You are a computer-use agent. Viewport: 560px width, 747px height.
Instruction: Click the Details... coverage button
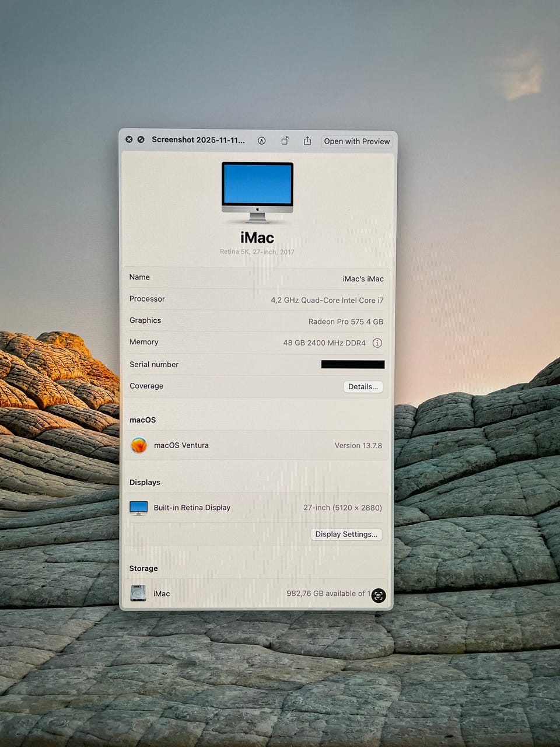pyautogui.click(x=363, y=386)
